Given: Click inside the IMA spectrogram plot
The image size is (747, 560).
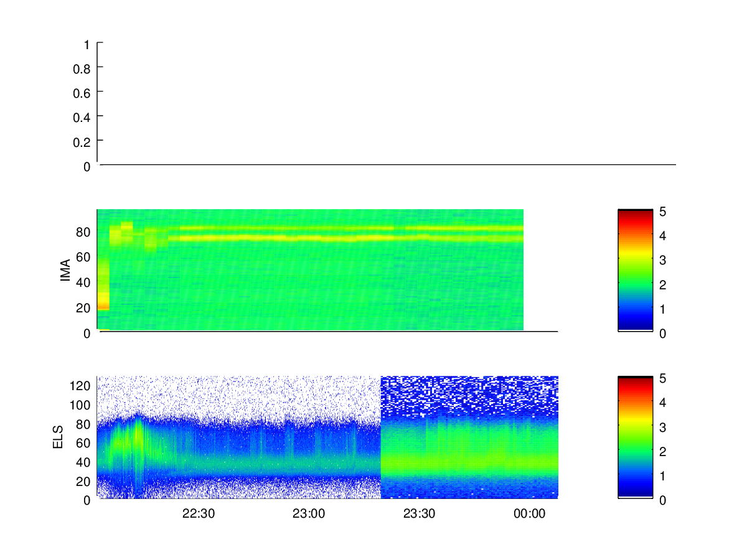Looking at the screenshot, I should click(310, 270).
